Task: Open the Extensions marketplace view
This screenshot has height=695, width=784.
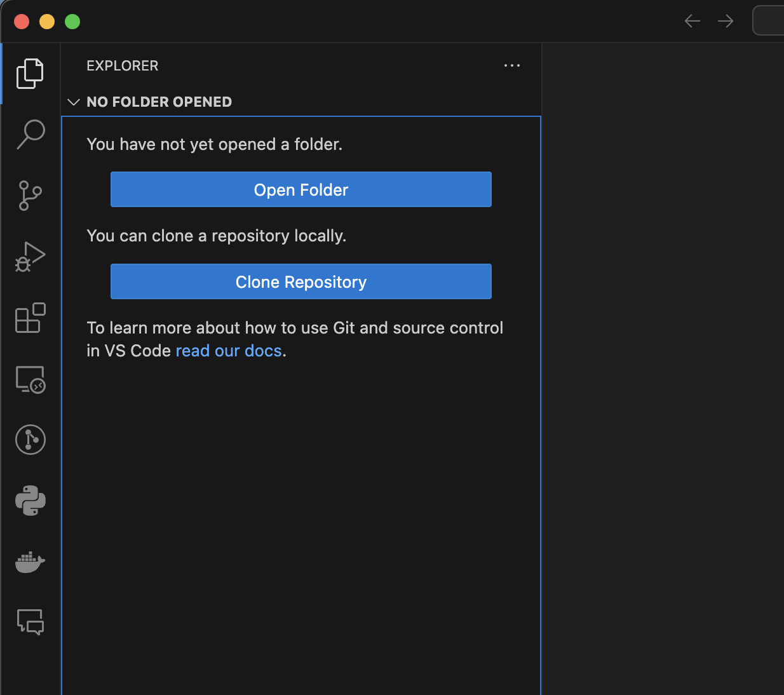Action: click(30, 318)
